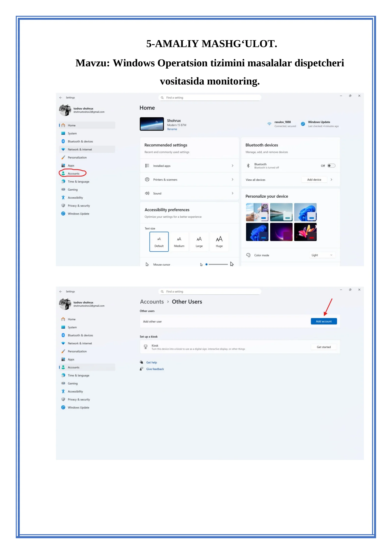Click Kiosk Get started button
This screenshot has height=554, width=392.
click(x=324, y=347)
